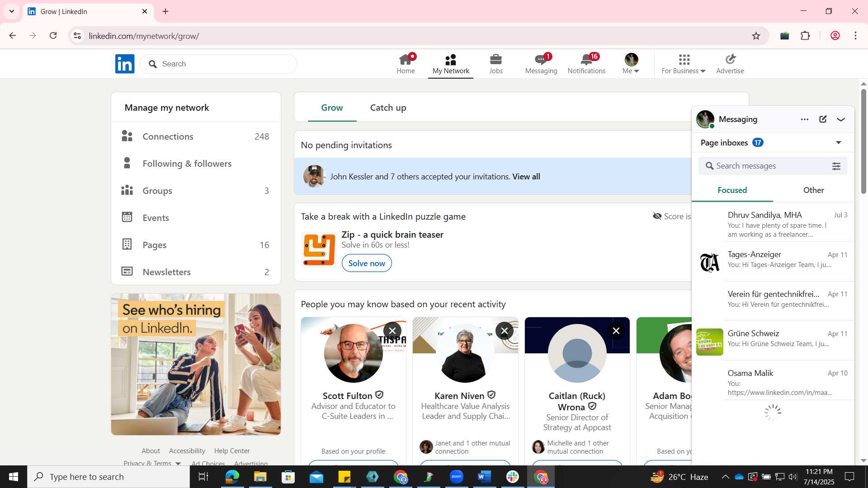Open Notifications bell icon
Image resolution: width=868 pixels, height=488 pixels.
pyautogui.click(x=586, y=64)
